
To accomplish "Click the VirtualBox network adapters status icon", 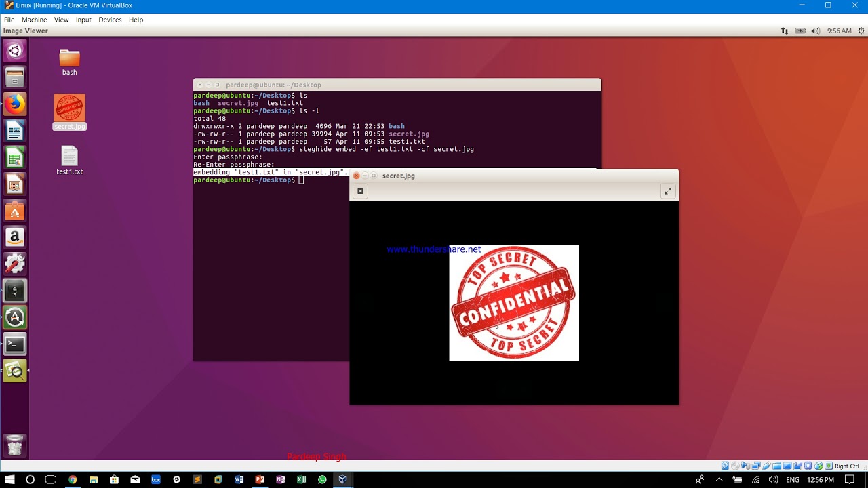I will (x=756, y=466).
